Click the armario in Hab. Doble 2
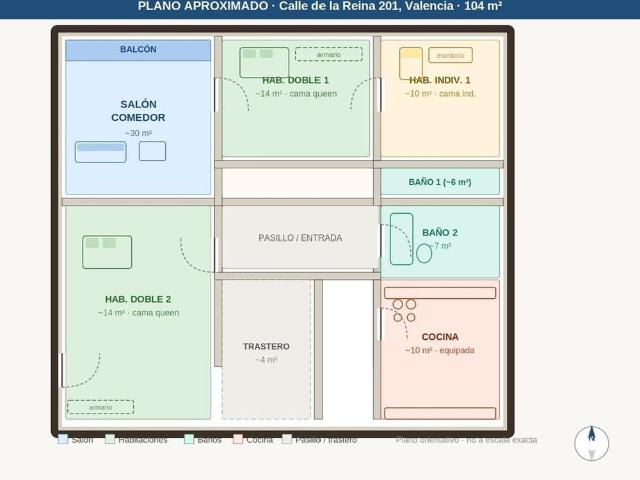This screenshot has height=480, width=640. pyautogui.click(x=100, y=407)
